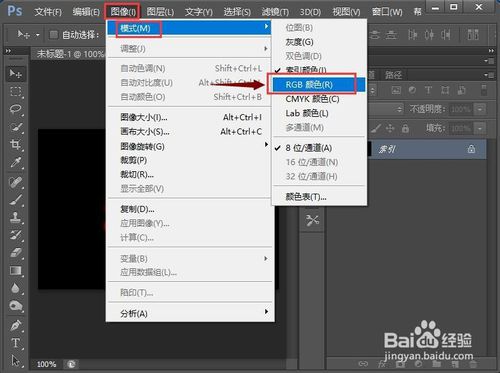Select the History Brush tool

point(15,235)
